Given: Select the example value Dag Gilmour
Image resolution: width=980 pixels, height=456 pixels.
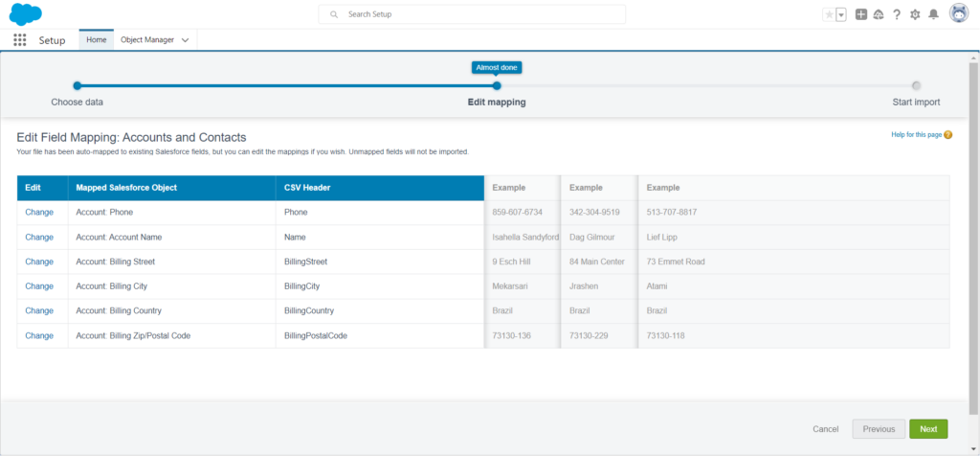Looking at the screenshot, I should pos(593,237).
